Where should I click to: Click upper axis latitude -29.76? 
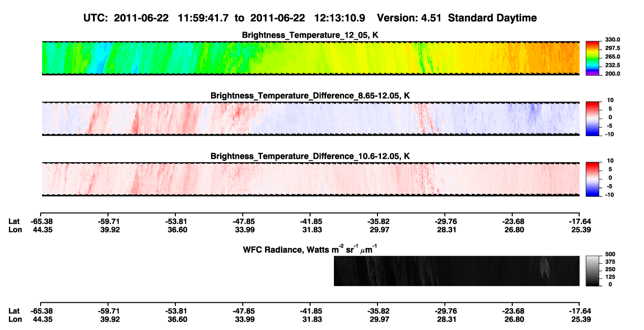(x=445, y=222)
